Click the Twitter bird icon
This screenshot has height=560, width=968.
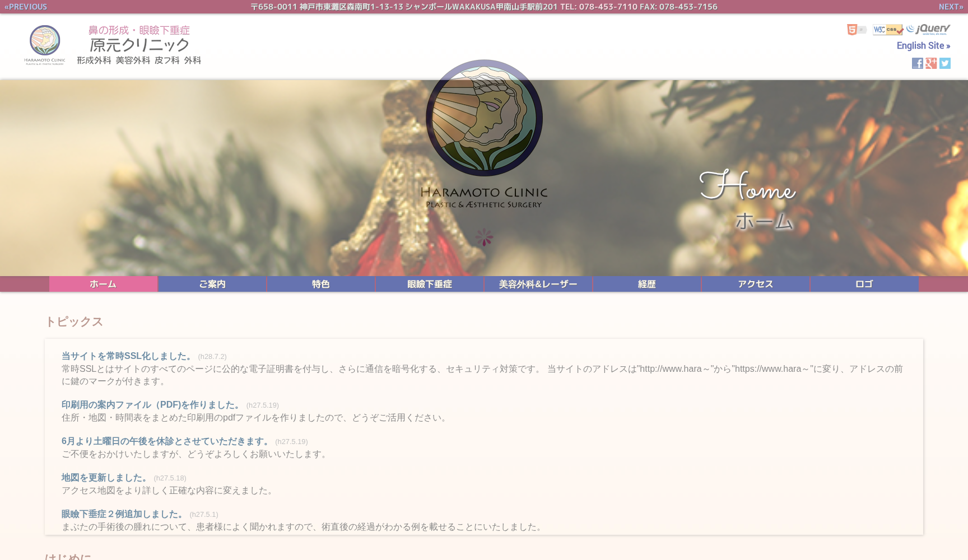(x=945, y=63)
